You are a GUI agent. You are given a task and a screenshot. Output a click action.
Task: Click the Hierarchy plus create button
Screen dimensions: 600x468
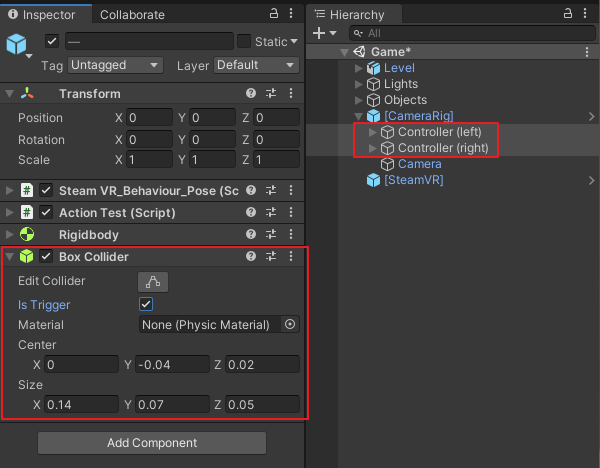point(324,33)
